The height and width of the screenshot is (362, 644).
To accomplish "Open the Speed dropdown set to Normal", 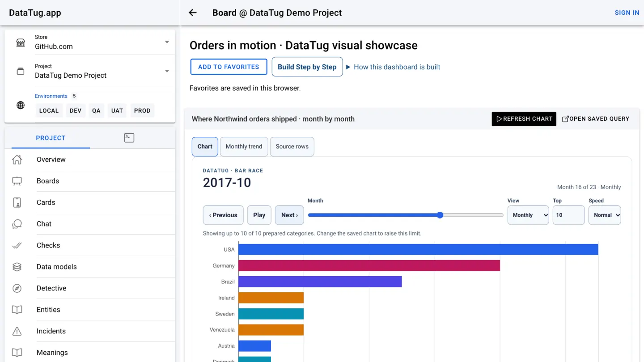I will 605,215.
